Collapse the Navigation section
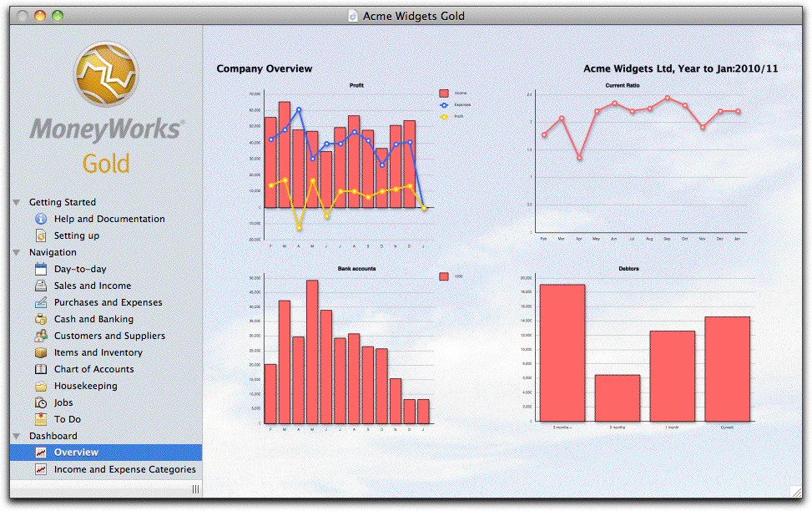This screenshot has height=511, width=812. coord(17,252)
